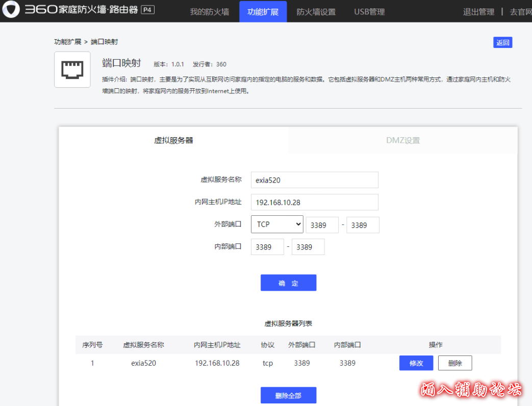Click 修改 for the exia520 entry
This screenshot has height=406, width=532.
coord(416,363)
